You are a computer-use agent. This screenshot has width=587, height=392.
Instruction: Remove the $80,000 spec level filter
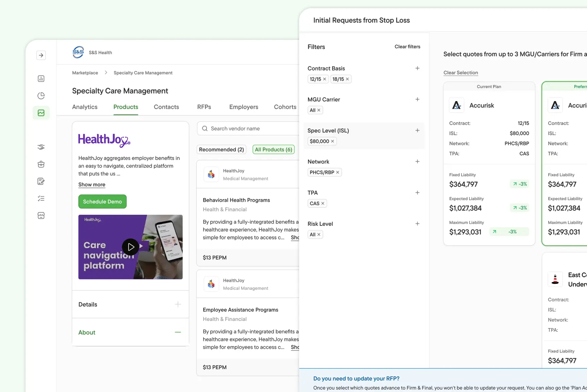(x=332, y=141)
